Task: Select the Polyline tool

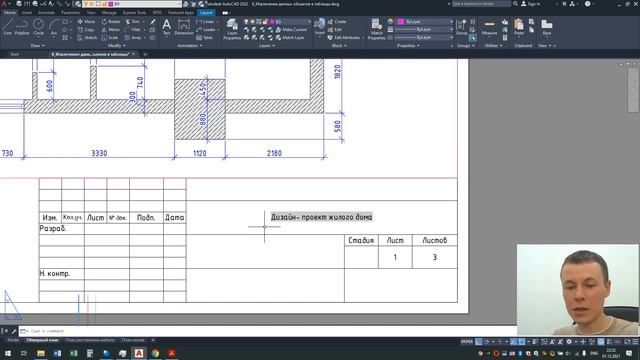Action: tap(22, 27)
